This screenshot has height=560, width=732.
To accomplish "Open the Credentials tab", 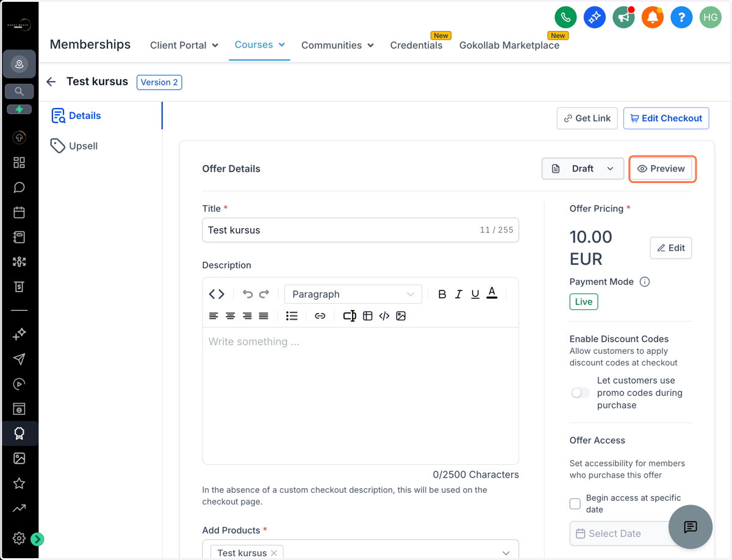I will 417,45.
